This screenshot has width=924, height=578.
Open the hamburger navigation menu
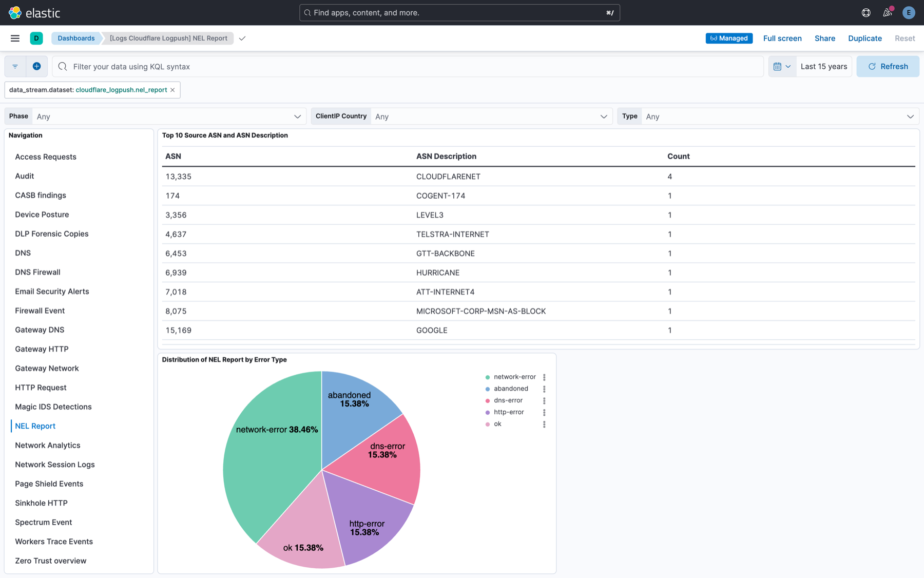[15, 38]
